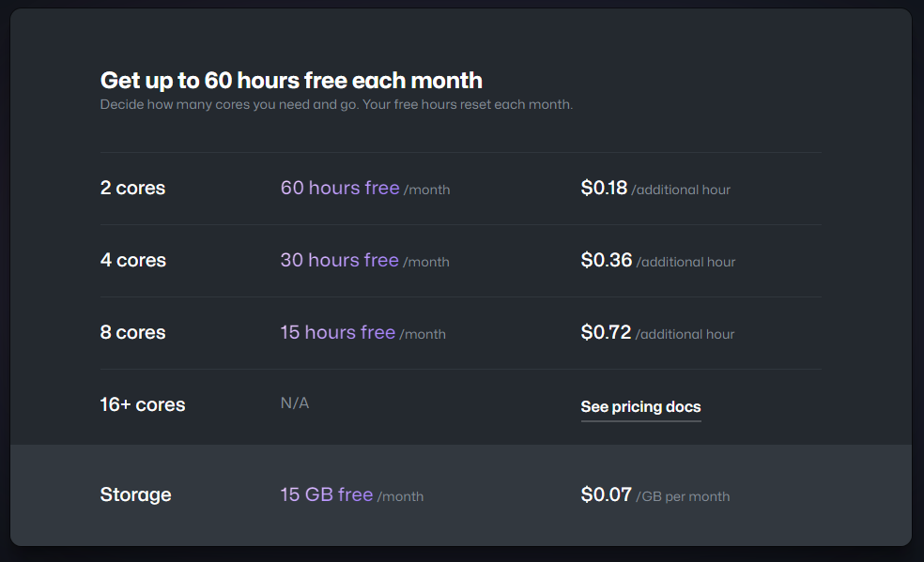This screenshot has width=924, height=562.
Task: Click '/additional hour' beside the $0.18 price
Action: (x=681, y=190)
